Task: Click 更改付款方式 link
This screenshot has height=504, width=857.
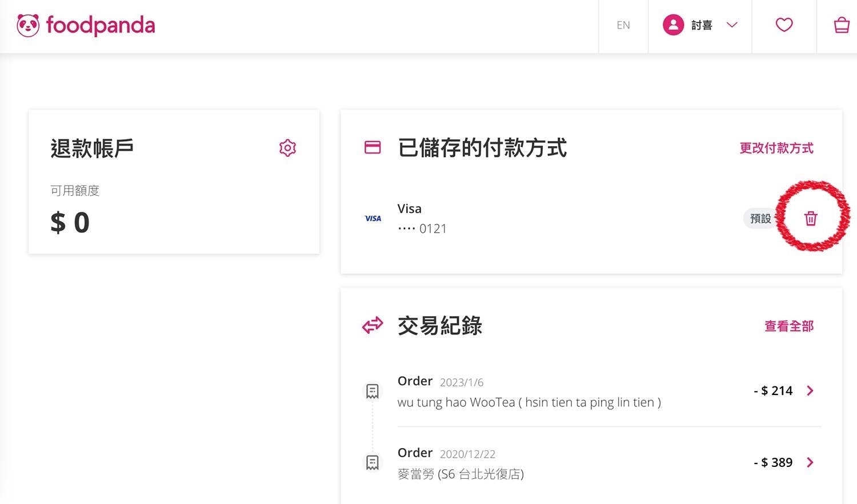Action: click(776, 148)
